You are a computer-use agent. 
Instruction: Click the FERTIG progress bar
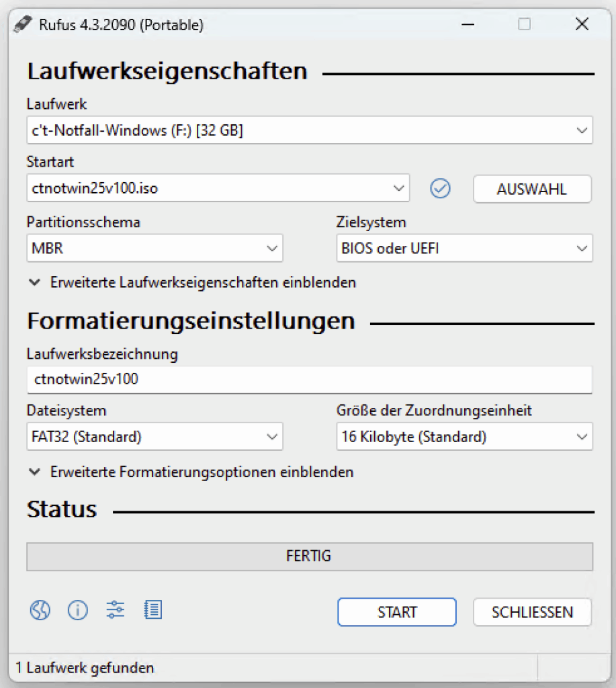pos(310,556)
